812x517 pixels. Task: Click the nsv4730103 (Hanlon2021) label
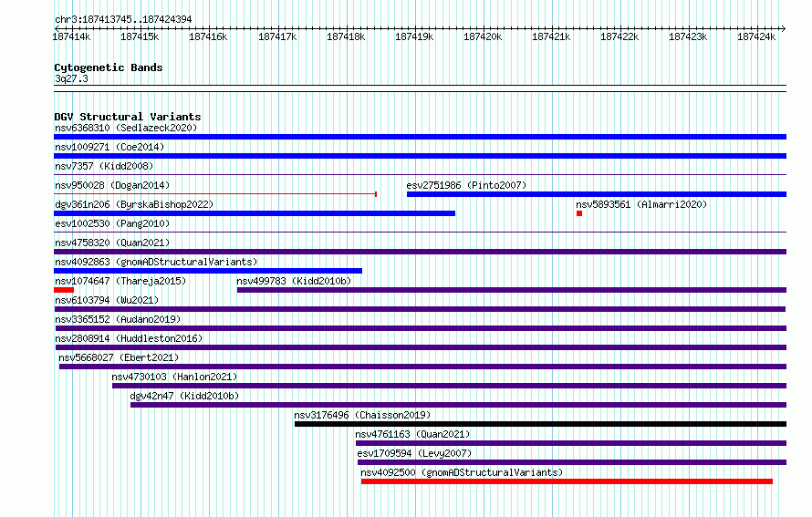point(174,377)
